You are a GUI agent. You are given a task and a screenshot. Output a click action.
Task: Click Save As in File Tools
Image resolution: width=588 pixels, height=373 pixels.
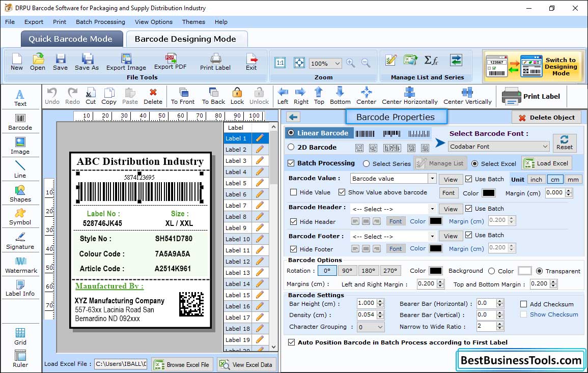click(x=87, y=62)
